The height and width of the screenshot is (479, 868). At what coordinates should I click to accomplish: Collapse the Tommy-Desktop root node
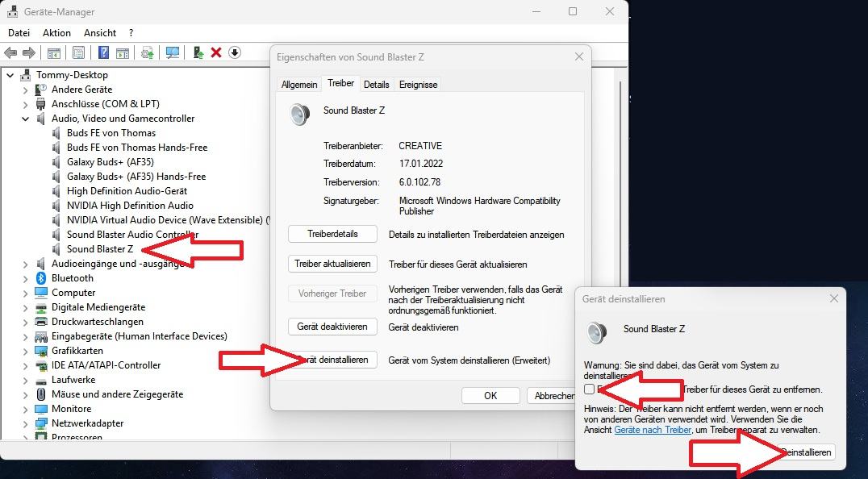coord(10,75)
